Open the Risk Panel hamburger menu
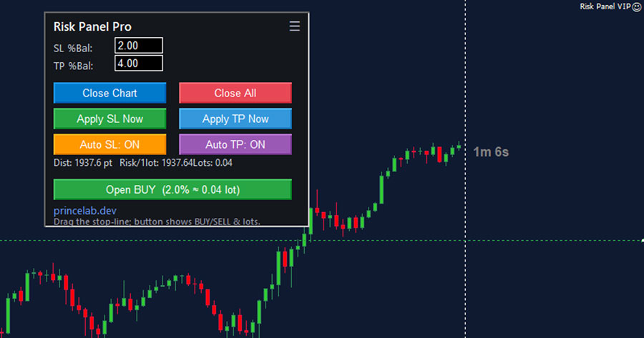This screenshot has width=644, height=338. 294,26
